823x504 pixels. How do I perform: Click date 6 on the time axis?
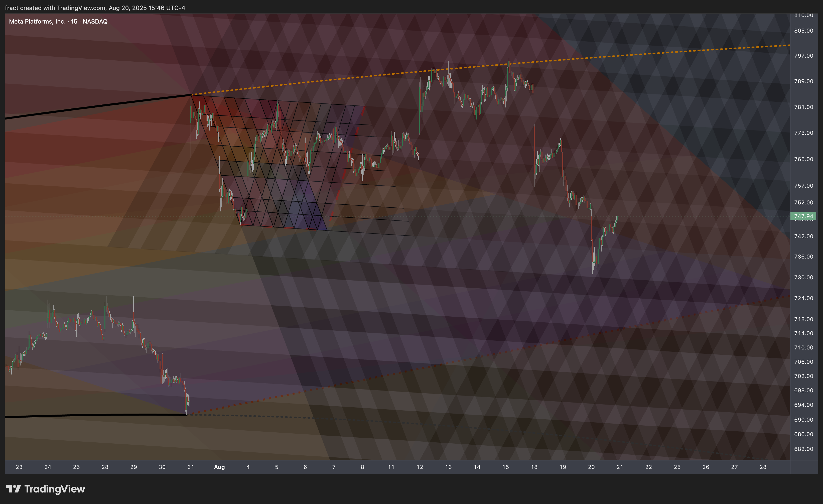tap(305, 467)
